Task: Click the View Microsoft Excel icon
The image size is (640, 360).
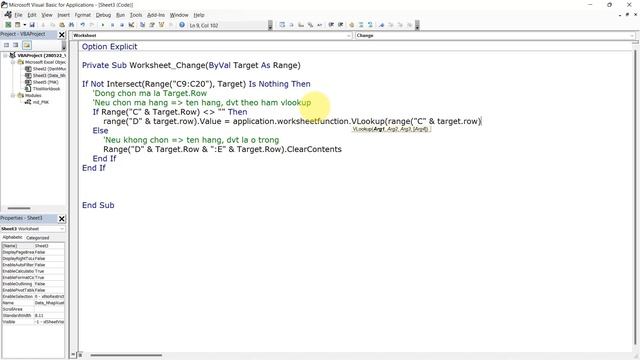Action: point(8,25)
